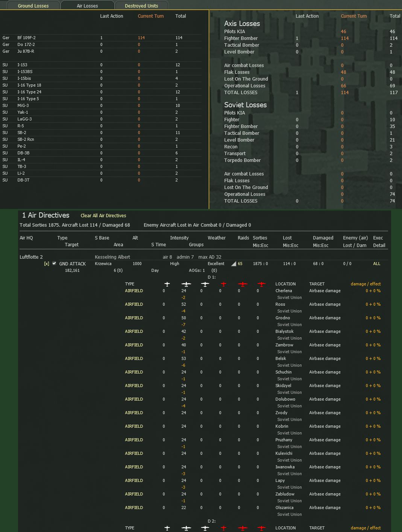This screenshot has width=402, height=532.
Task: Click the [x] delete marker for GND ATTACK
Action: coord(47,264)
